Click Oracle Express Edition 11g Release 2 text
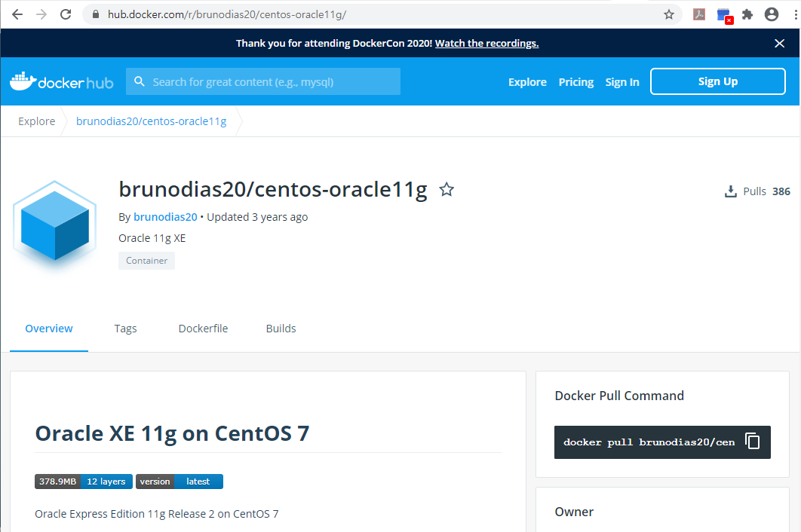The width and height of the screenshot is (801, 532). coord(157,514)
